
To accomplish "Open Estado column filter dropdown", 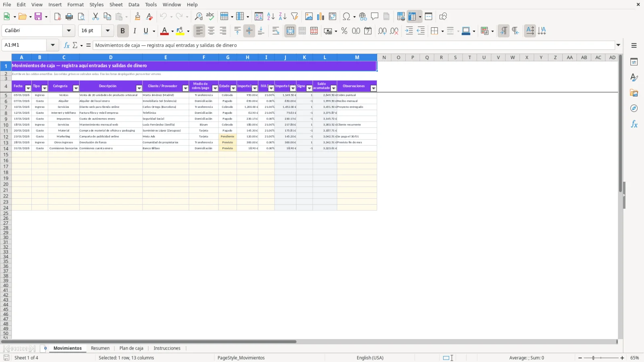I will (233, 88).
